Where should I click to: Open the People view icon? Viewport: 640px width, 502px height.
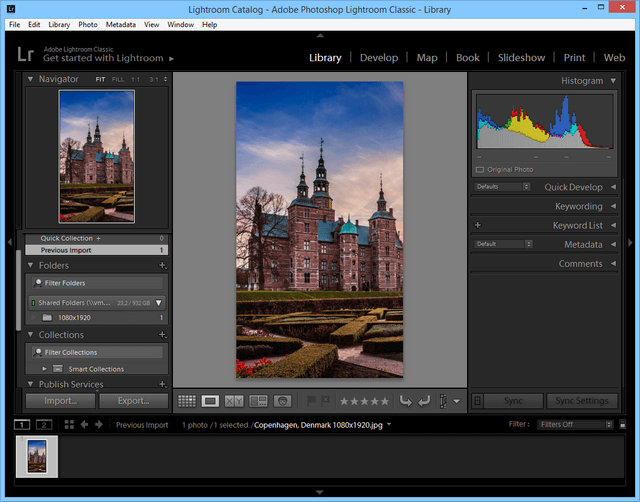[283, 401]
